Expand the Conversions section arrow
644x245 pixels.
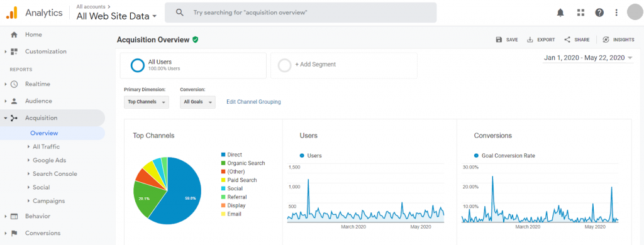pyautogui.click(x=6, y=233)
